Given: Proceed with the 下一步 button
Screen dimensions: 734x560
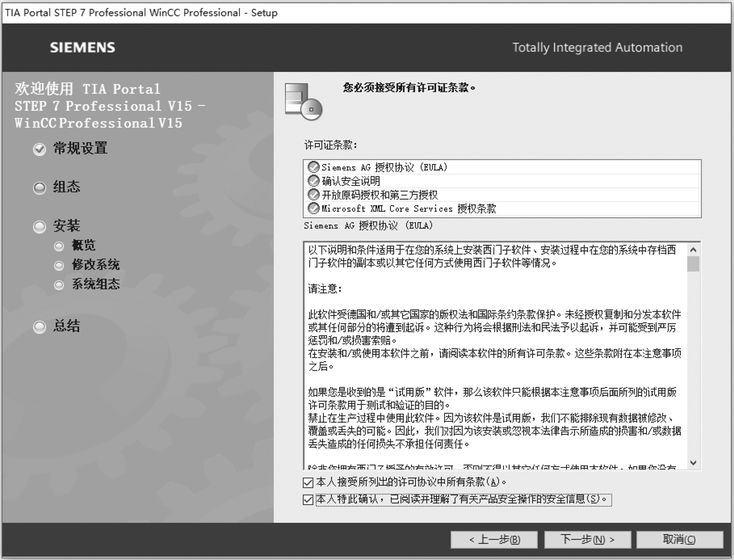Looking at the screenshot, I should 587,540.
